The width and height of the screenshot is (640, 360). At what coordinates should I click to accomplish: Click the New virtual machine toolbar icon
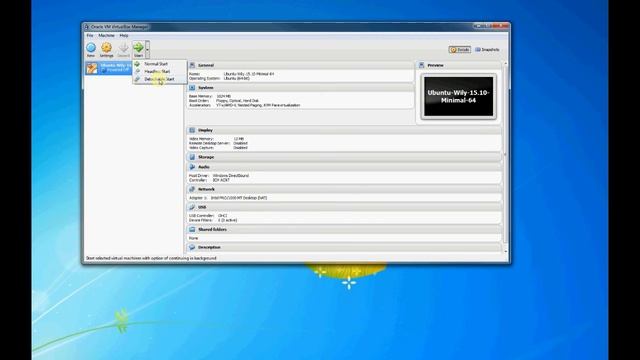tap(91, 48)
